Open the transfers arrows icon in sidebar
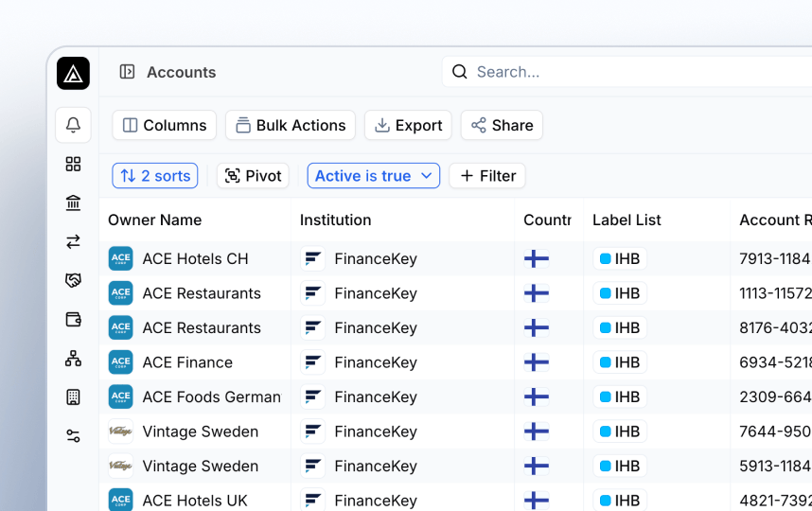Viewport: 812px width, 511px height. click(73, 242)
